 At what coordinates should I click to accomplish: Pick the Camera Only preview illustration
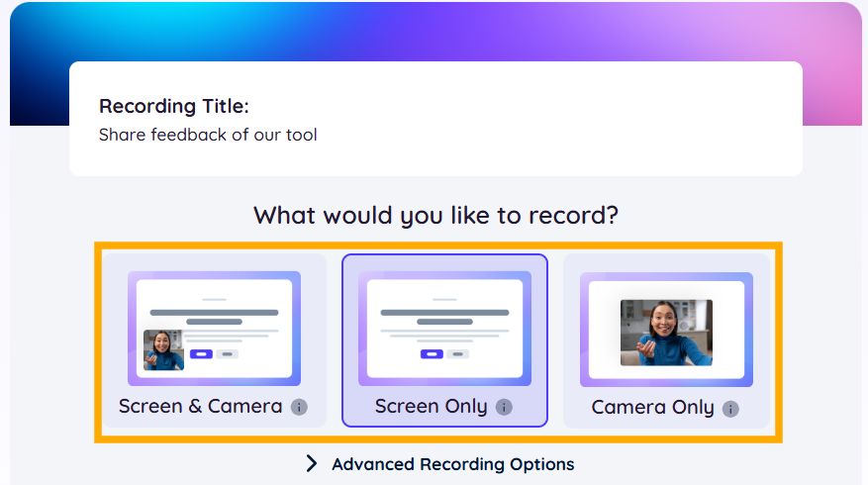(666, 329)
